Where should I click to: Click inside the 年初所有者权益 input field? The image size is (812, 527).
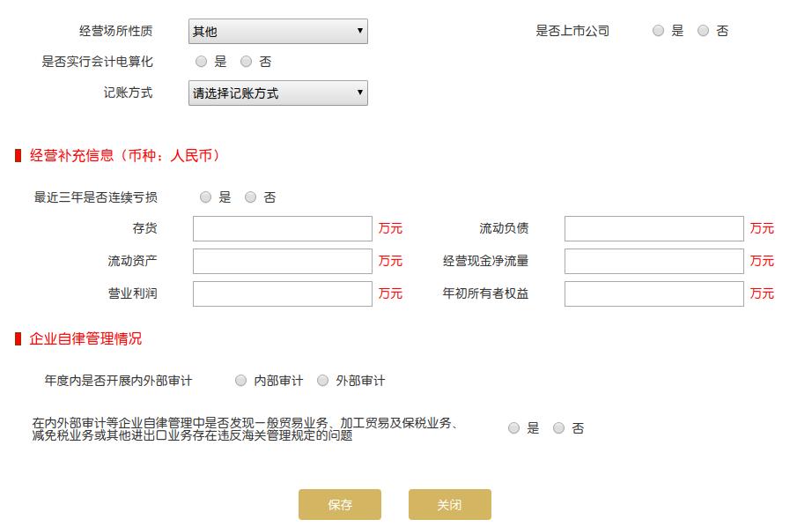(x=652, y=293)
